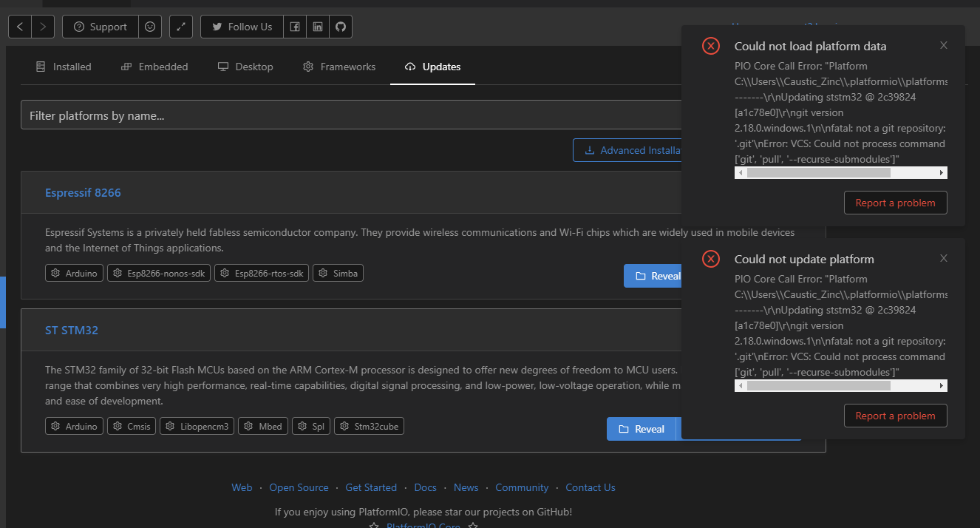Dismiss the Could not update platform notification

click(944, 258)
